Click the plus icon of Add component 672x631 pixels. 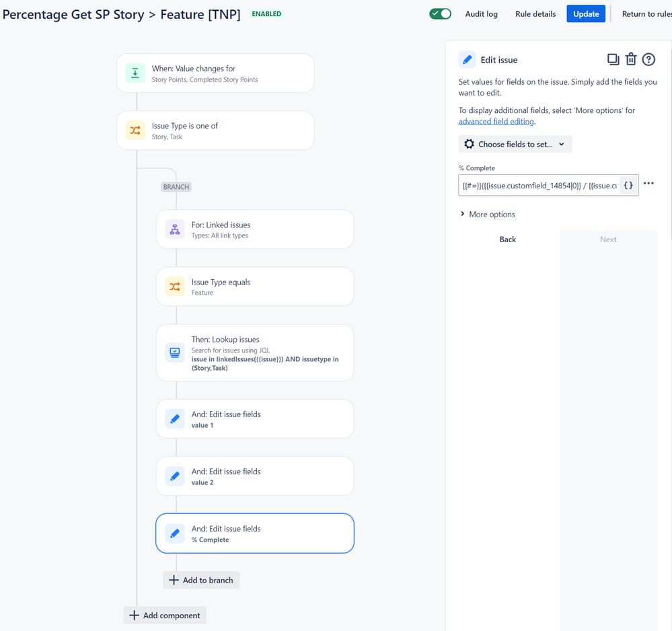coord(134,615)
